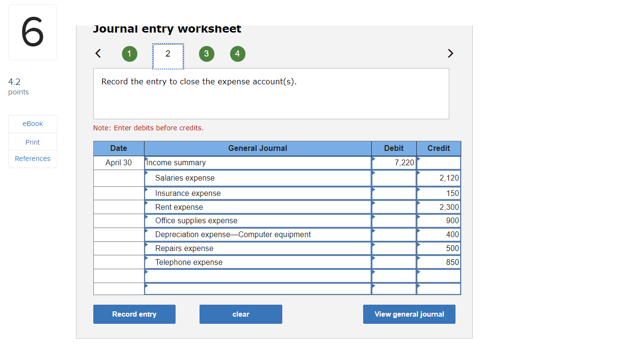Select worksheet step 4
This screenshot has width=644, height=354.
click(x=238, y=54)
